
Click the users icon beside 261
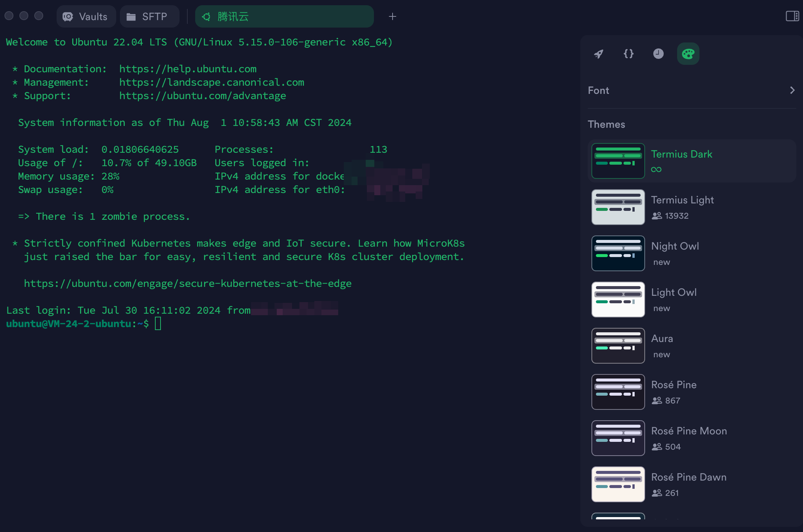(x=657, y=493)
